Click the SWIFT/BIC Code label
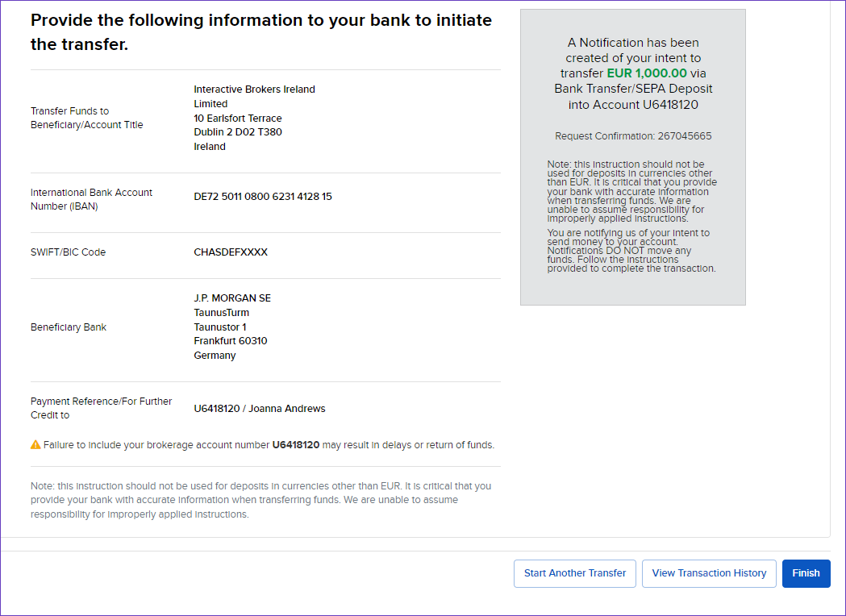This screenshot has width=846, height=616. coord(68,252)
